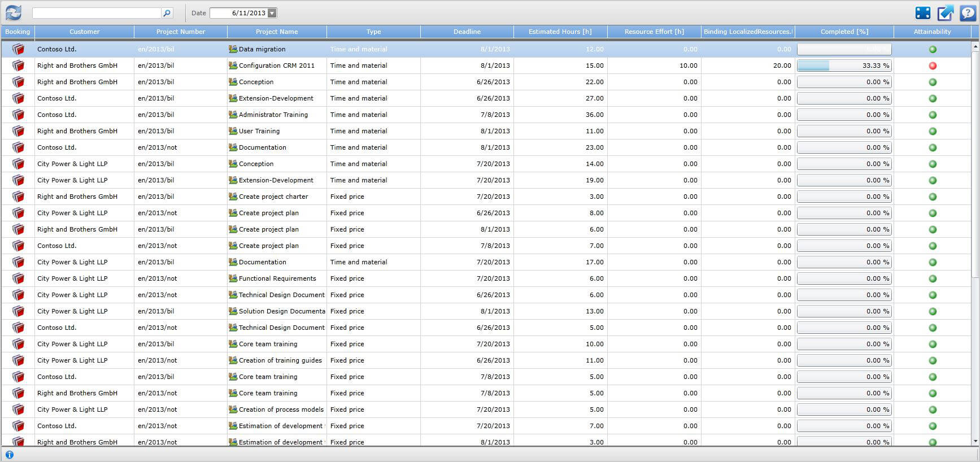Image resolution: width=980 pixels, height=462 pixels.
Task: Click the Functional Requirements cell
Action: click(277, 278)
